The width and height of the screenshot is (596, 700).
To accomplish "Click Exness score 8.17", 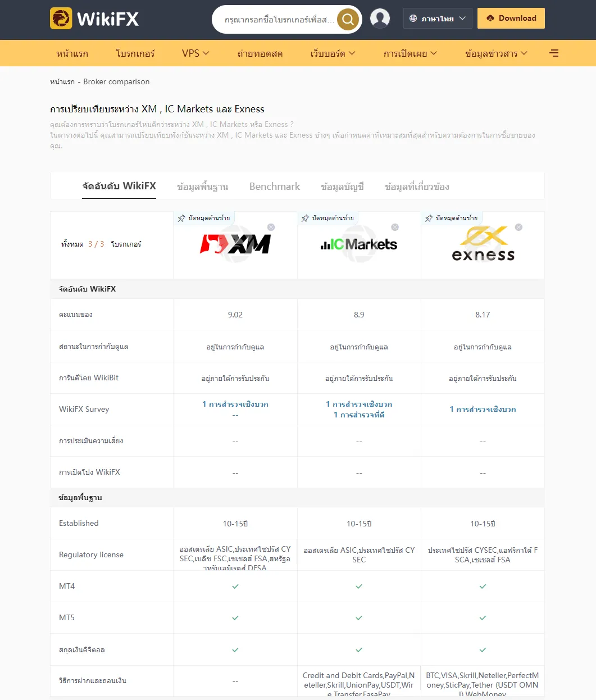I will (x=483, y=315).
